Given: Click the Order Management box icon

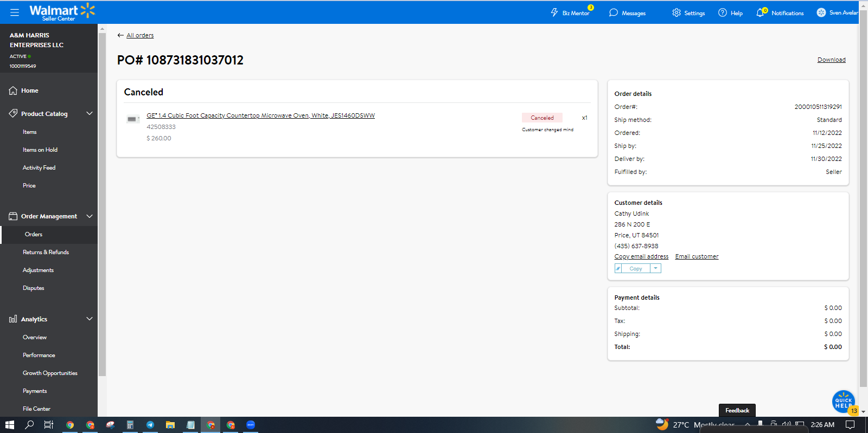Looking at the screenshot, I should coord(13,216).
